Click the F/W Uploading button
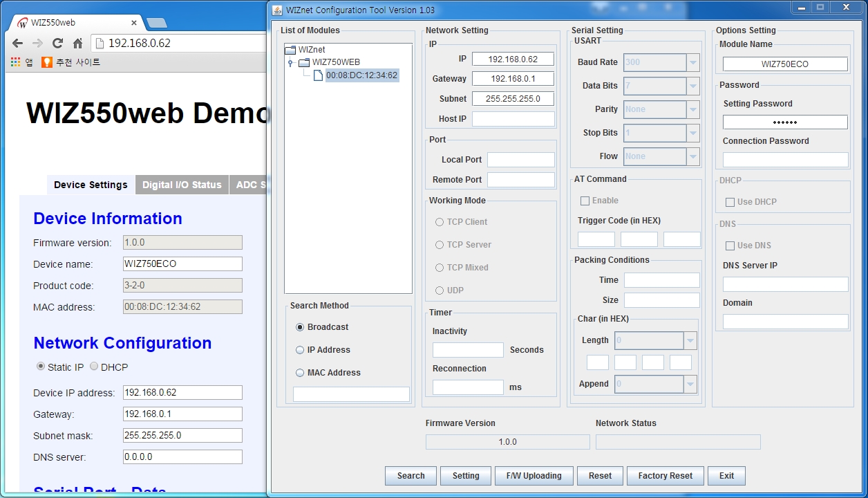Image resolution: width=868 pixels, height=498 pixels. click(x=534, y=476)
